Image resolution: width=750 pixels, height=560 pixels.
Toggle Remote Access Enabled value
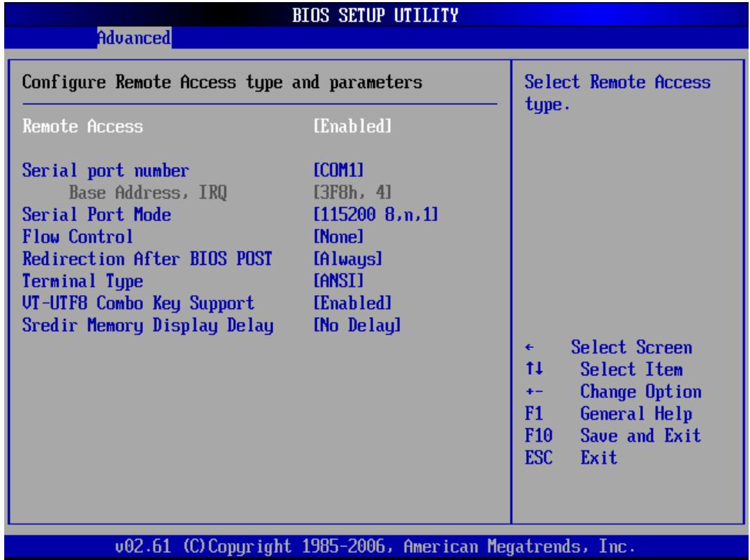click(x=353, y=126)
